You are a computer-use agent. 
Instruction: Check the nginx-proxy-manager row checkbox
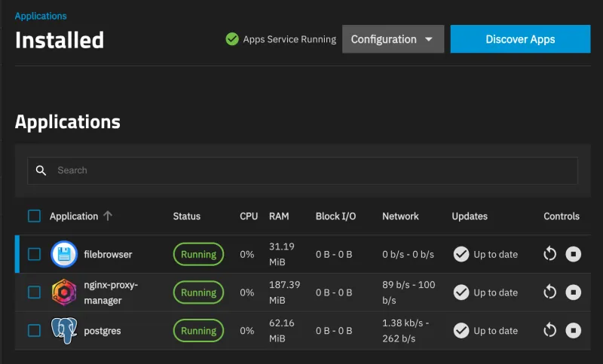point(34,292)
